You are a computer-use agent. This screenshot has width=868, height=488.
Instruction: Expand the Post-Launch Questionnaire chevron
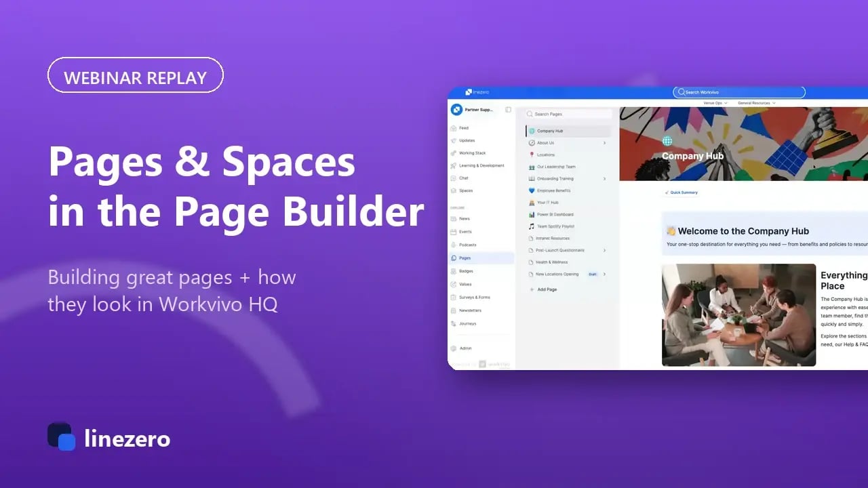(x=604, y=250)
